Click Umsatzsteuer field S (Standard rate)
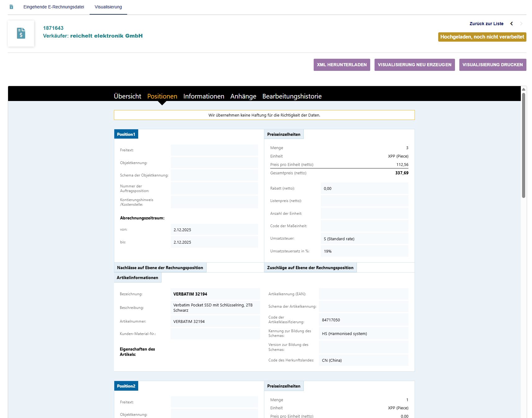Screen dimensions: 532x418 point(365,238)
